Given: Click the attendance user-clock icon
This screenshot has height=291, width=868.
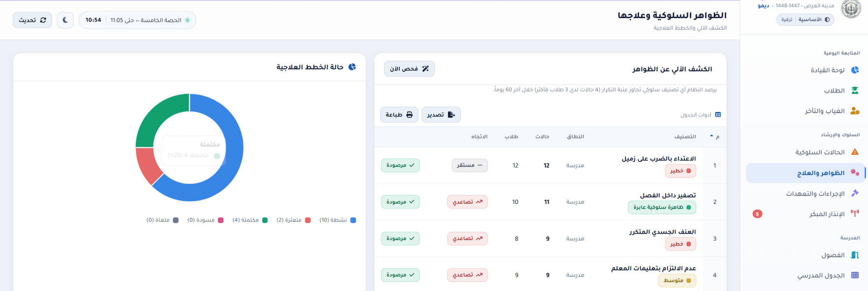Looking at the screenshot, I should coord(855,111).
